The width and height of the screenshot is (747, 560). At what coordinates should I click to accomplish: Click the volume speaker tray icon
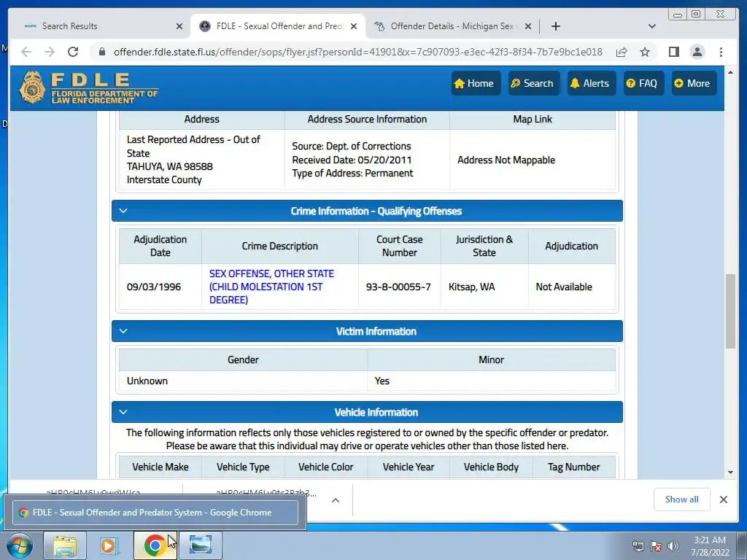[x=673, y=547]
